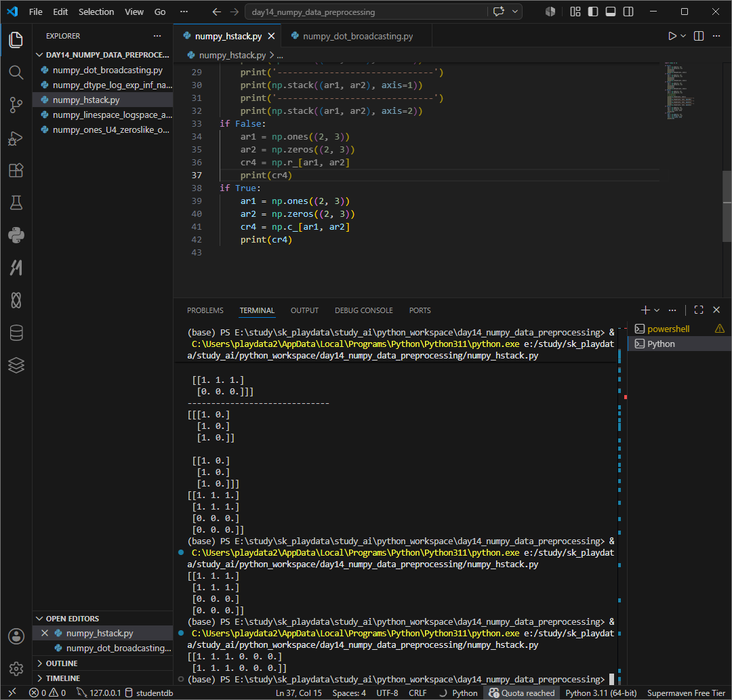The height and width of the screenshot is (700, 732).
Task: Toggle the Primary Side Bar visibility
Action: (593, 12)
